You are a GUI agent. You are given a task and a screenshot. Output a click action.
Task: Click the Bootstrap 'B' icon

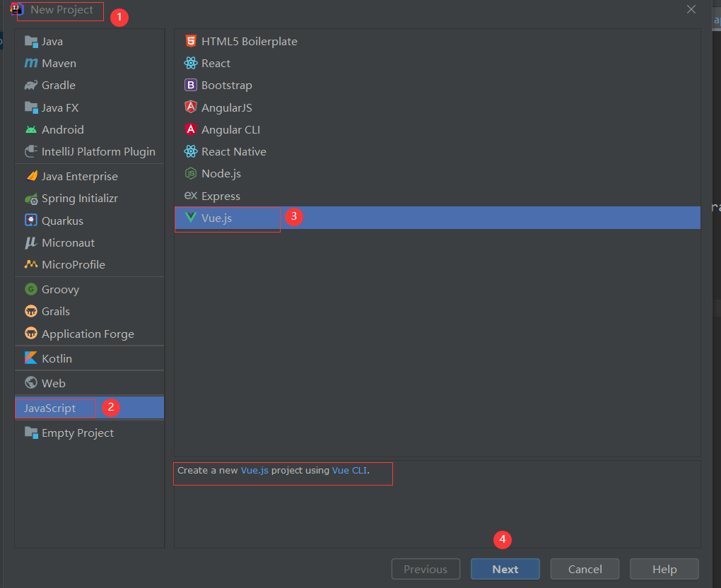click(x=190, y=85)
